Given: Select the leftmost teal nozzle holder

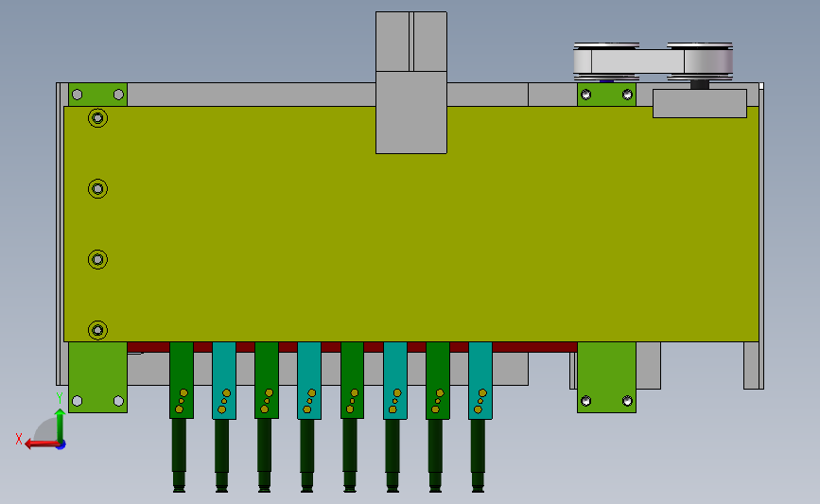Looking at the screenshot, I should [224, 381].
